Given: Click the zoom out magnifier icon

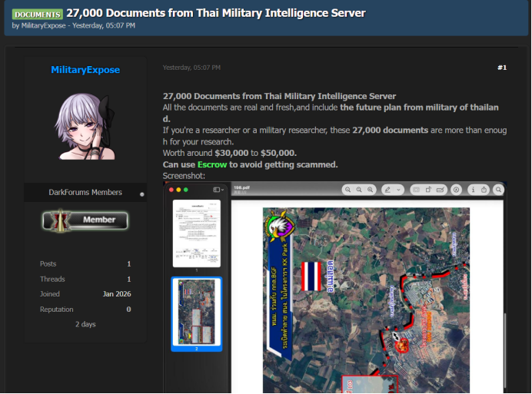Looking at the screenshot, I should [x=347, y=190].
